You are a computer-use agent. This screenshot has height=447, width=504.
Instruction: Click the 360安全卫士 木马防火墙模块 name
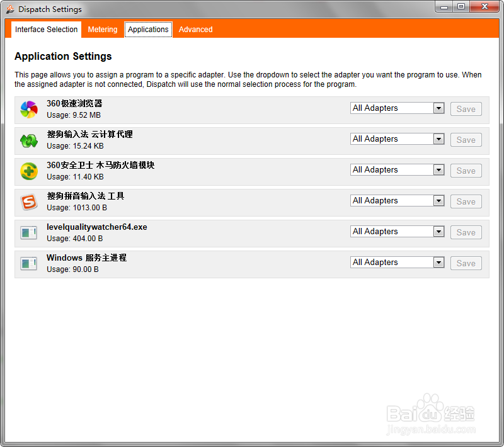(101, 165)
